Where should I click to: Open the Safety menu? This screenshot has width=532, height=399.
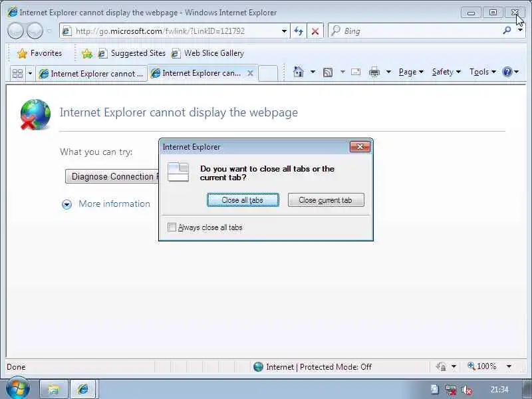tap(446, 72)
